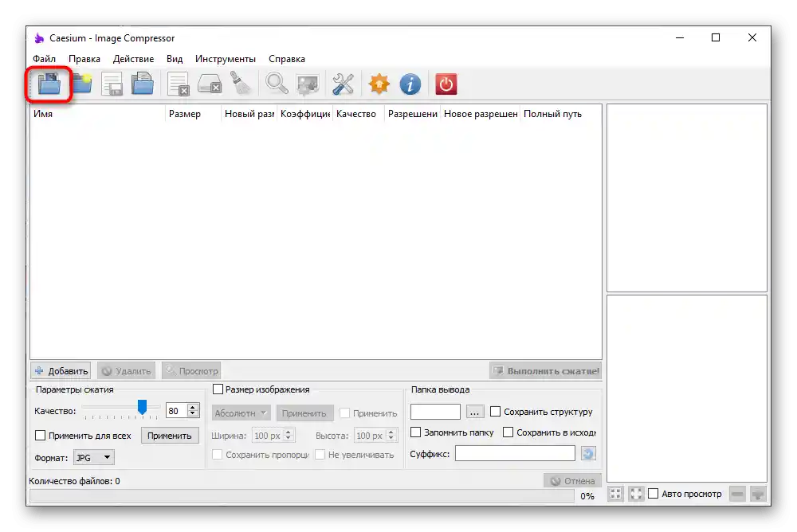Click the down arrow of the quality 80 spinbox
797x532 pixels.
(193, 414)
